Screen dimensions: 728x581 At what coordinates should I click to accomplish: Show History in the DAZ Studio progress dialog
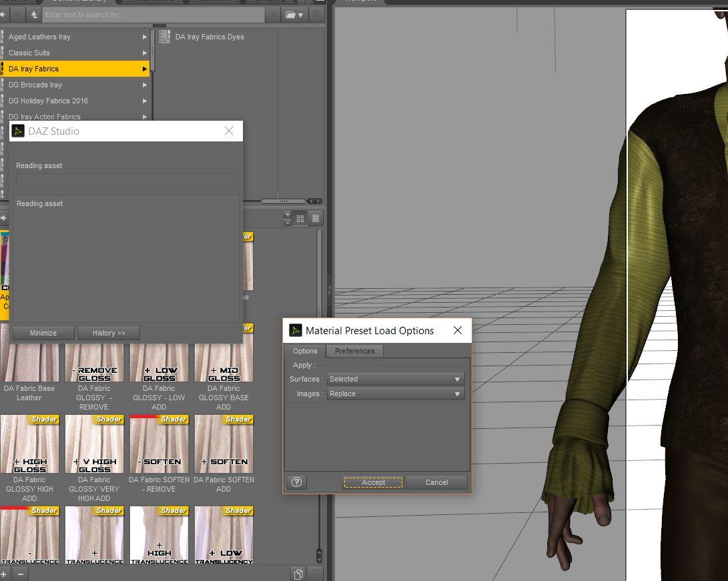(109, 334)
